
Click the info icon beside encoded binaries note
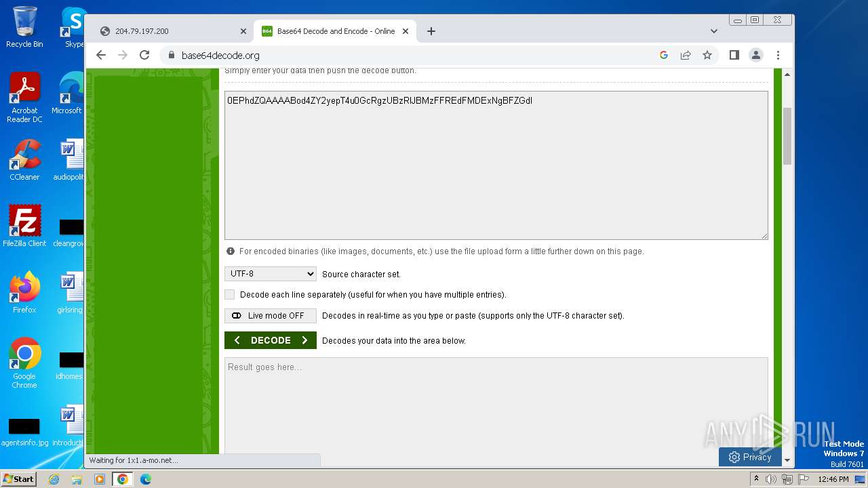[x=231, y=251]
